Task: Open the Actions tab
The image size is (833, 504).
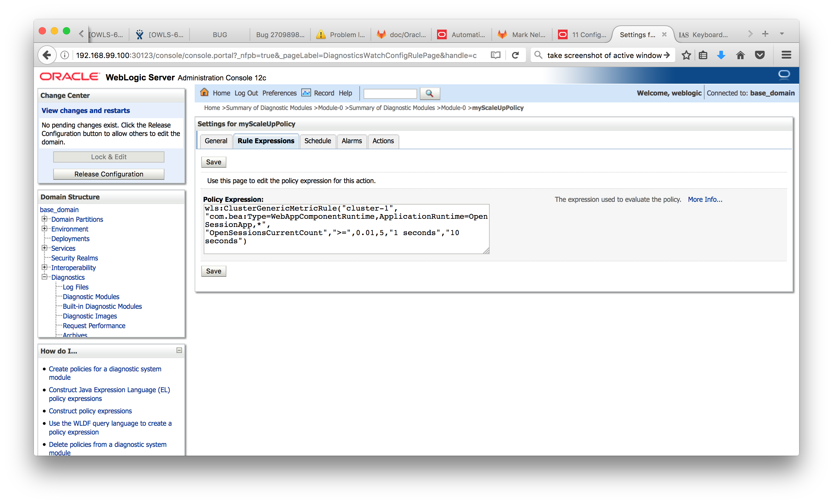Action: (x=383, y=141)
